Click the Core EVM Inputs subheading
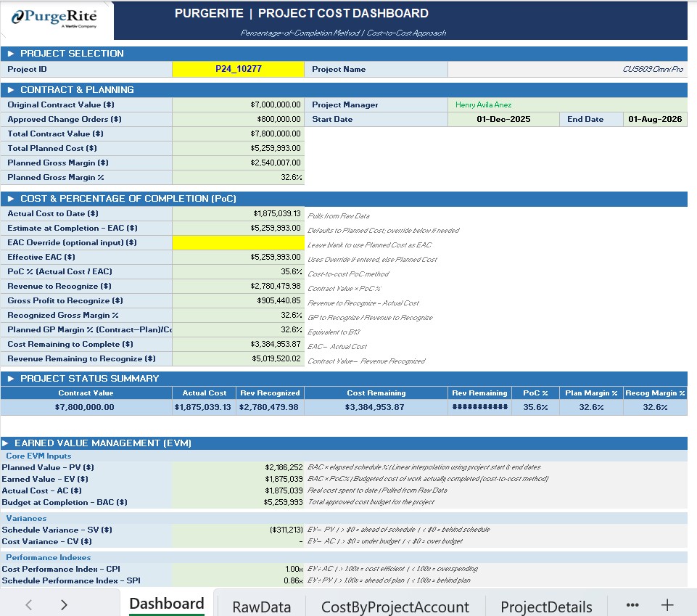Viewport: 697px width, 616px height. point(38,456)
